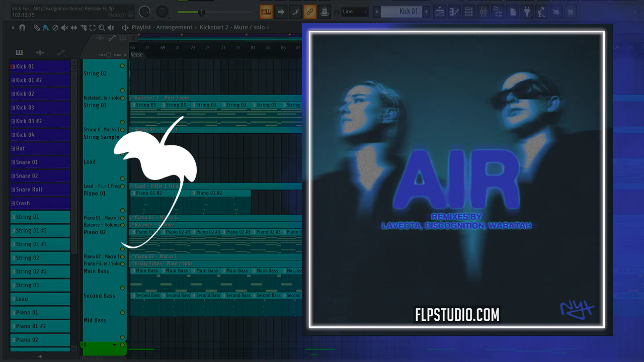Select String 02 #2 in the pattern list
The height and width of the screenshot is (362, 644).
click(x=40, y=271)
